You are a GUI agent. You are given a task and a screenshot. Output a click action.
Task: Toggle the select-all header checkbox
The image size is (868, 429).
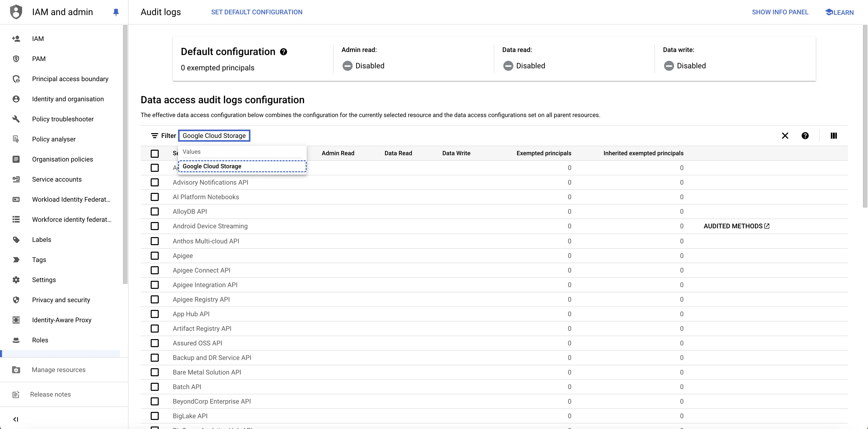tap(154, 153)
